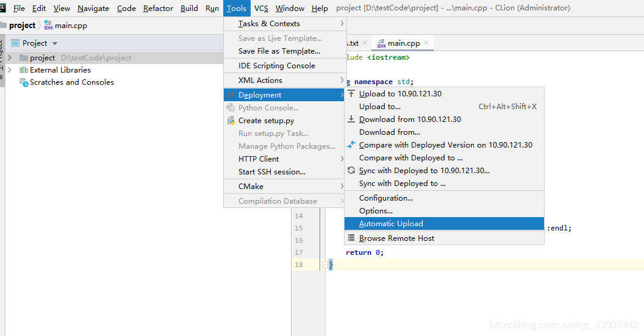Choose Sync with Deployed to ...
The height and width of the screenshot is (336, 644).
click(x=444, y=184)
